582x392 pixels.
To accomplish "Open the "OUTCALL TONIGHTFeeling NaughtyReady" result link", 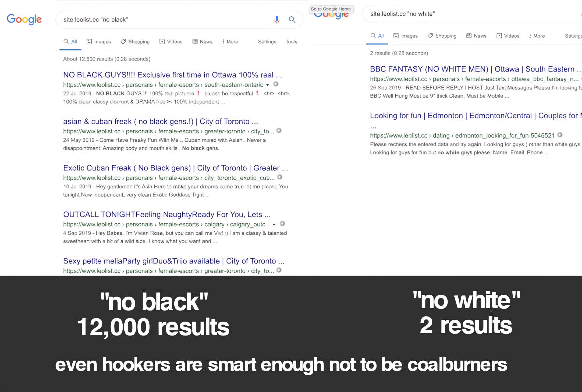I will 167,214.
